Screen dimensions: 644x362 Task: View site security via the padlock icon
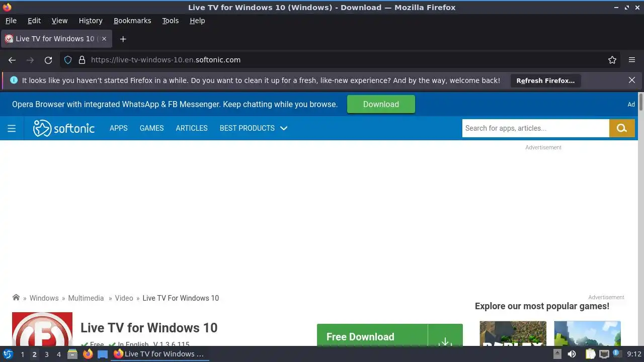pyautogui.click(x=82, y=60)
